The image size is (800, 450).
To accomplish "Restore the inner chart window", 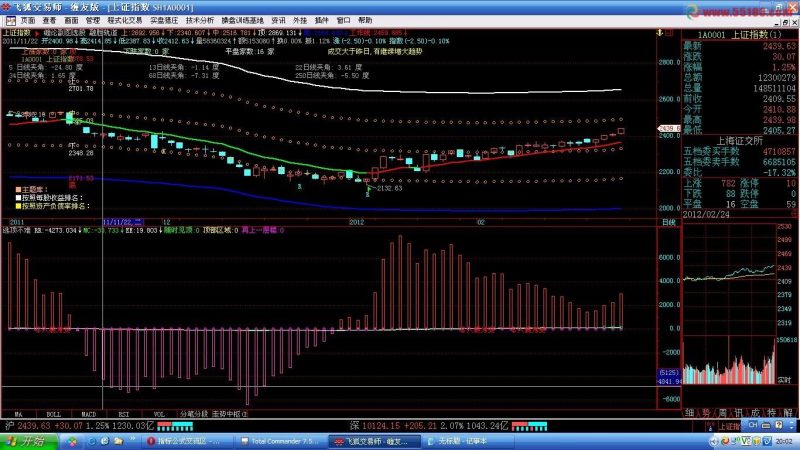I will (785, 22).
